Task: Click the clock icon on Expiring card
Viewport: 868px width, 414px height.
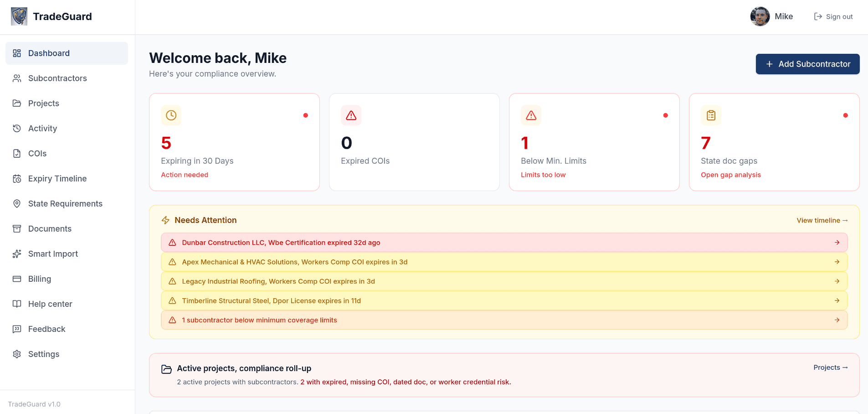Action: point(171,115)
